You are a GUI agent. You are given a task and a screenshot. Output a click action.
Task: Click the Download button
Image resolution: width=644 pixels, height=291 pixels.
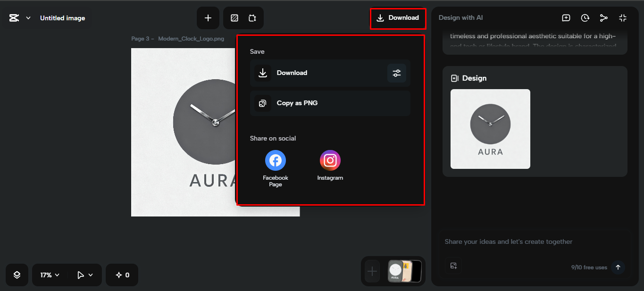[398, 18]
